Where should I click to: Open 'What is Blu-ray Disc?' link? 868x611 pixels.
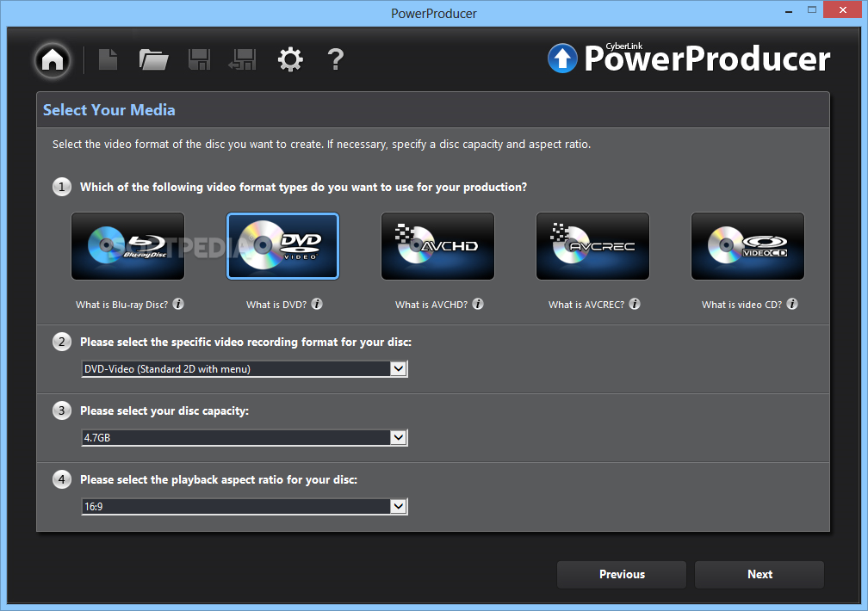coord(121,305)
